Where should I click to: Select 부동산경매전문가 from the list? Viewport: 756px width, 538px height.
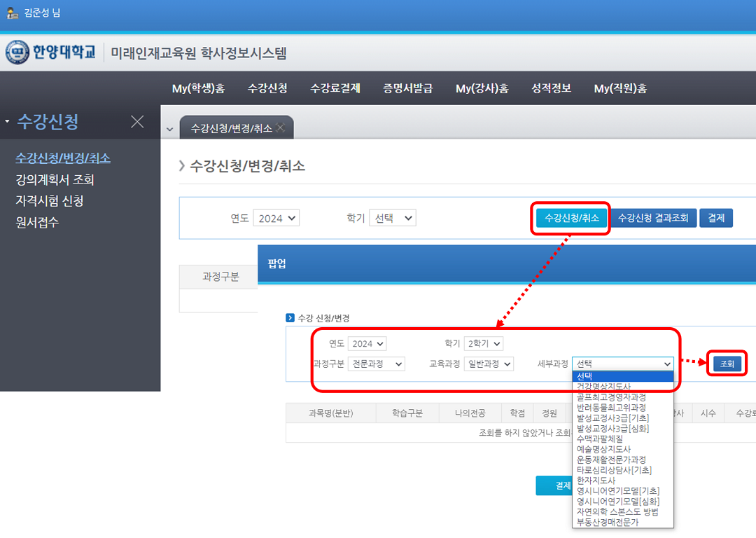pyautogui.click(x=607, y=522)
